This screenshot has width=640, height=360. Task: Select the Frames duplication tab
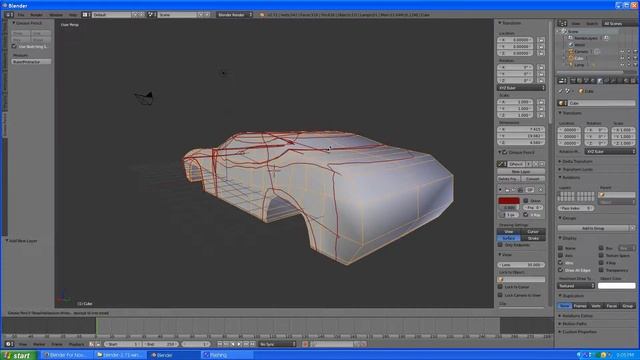580,306
